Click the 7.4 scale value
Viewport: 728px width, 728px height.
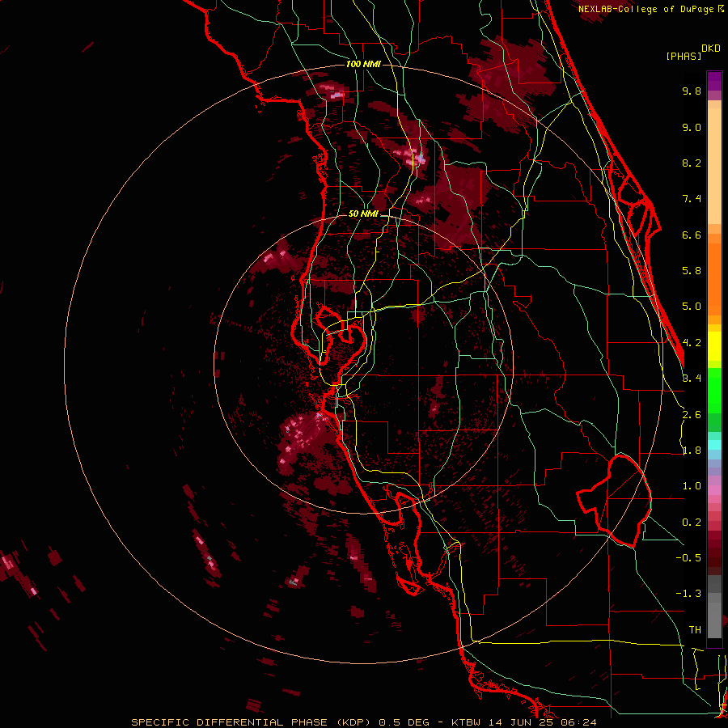coord(692,199)
